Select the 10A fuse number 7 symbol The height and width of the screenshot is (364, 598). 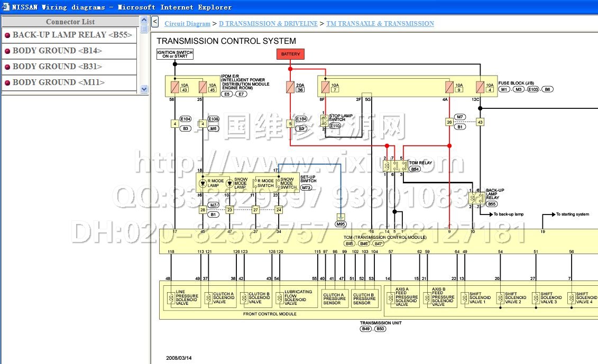tap(325, 87)
